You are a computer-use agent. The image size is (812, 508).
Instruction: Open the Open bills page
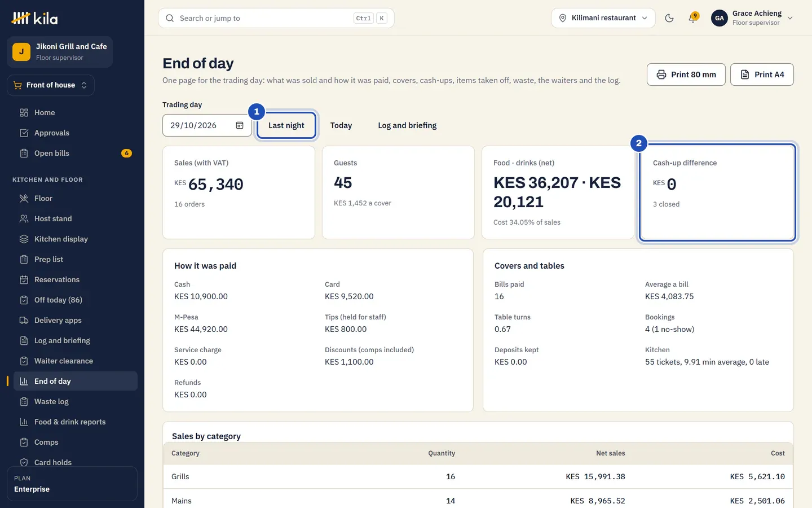pyautogui.click(x=76, y=153)
